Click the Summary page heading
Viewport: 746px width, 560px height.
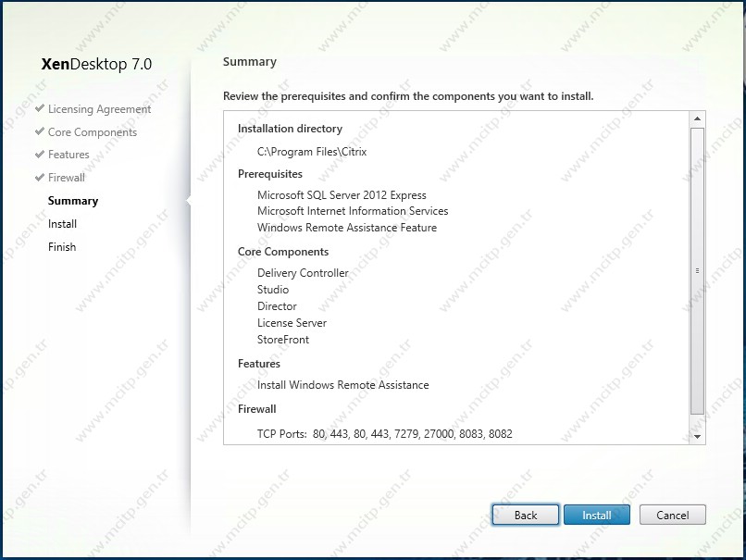pos(249,62)
